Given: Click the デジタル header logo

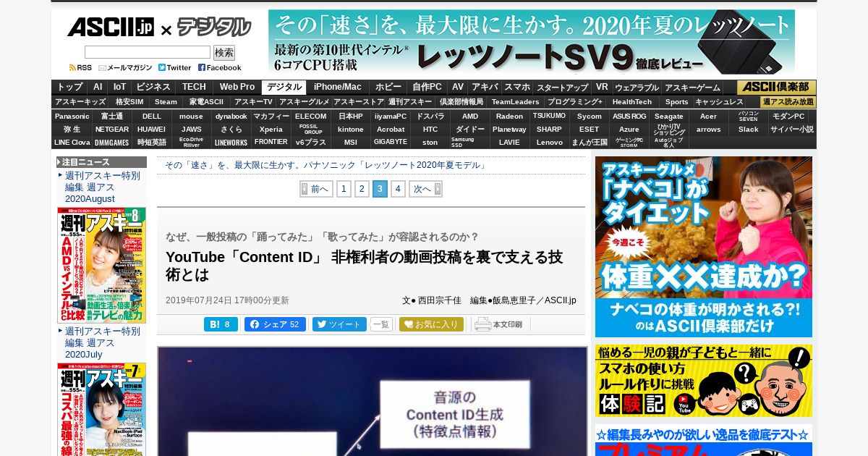Looking at the screenshot, I should [x=214, y=28].
